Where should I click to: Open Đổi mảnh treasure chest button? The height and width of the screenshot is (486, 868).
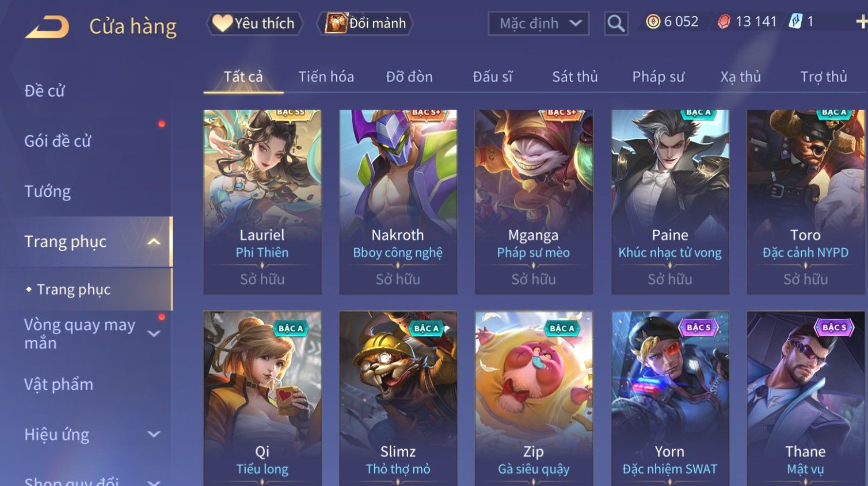point(365,23)
